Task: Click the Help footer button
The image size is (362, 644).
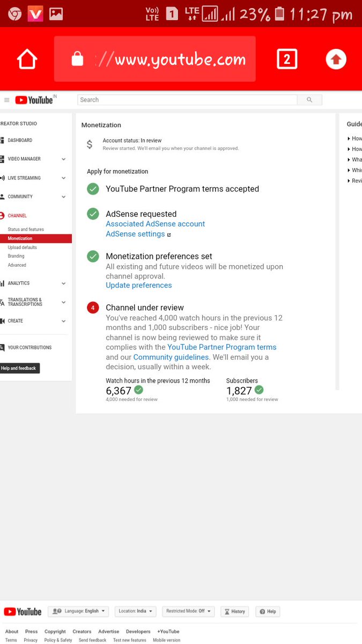Action: 268,611
